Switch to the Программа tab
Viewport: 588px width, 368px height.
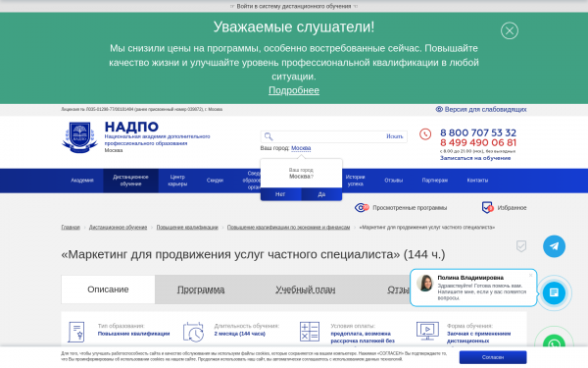(x=201, y=289)
